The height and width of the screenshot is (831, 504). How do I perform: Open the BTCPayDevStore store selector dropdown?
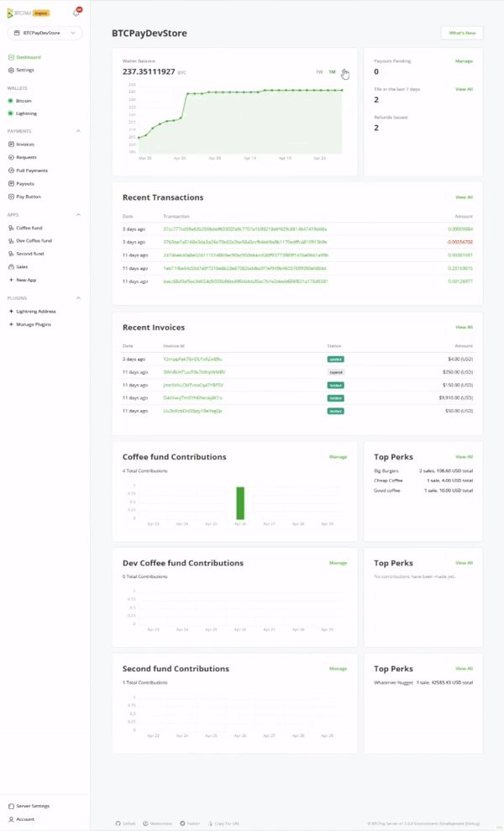click(45, 33)
